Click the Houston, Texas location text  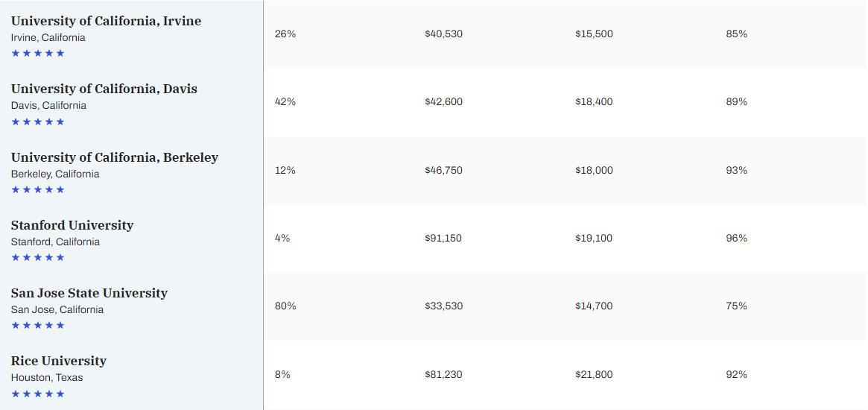[47, 378]
